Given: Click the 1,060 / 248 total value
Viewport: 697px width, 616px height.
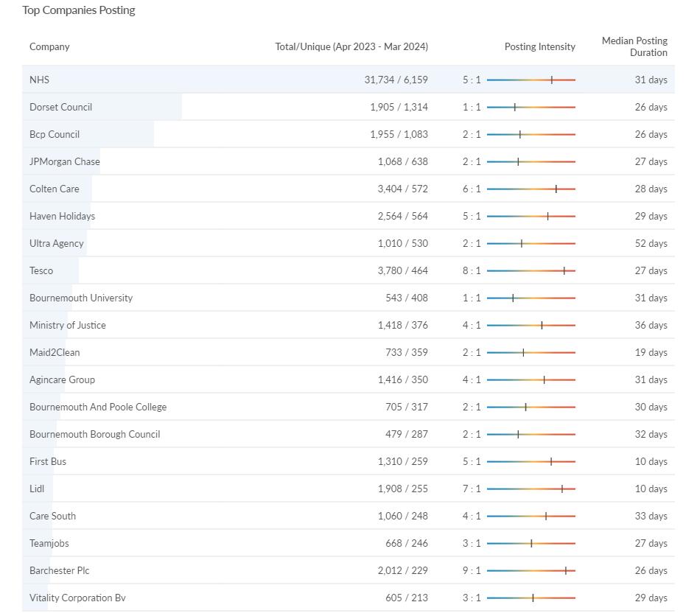Looking at the screenshot, I should pos(403,516).
